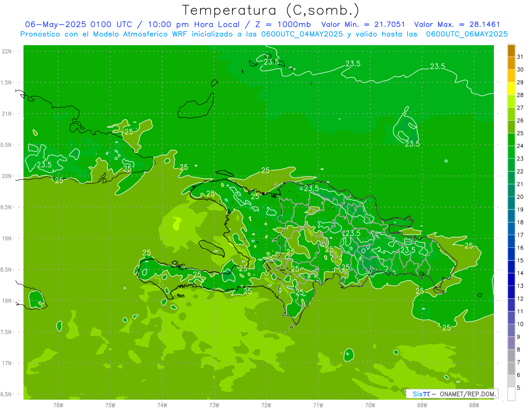Select the 'Valor Min. = 21.7051' value

(x=363, y=24)
